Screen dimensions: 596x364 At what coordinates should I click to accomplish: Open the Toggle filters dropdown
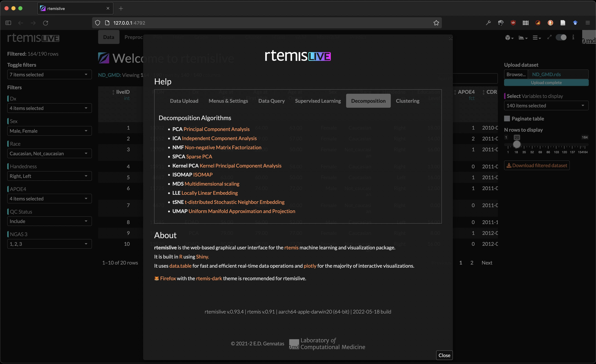tap(49, 74)
